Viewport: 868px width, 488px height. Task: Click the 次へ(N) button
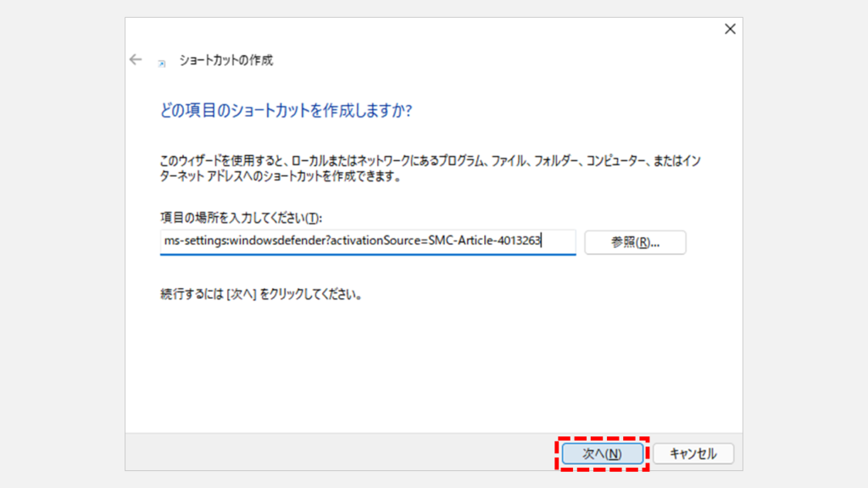pos(603,454)
